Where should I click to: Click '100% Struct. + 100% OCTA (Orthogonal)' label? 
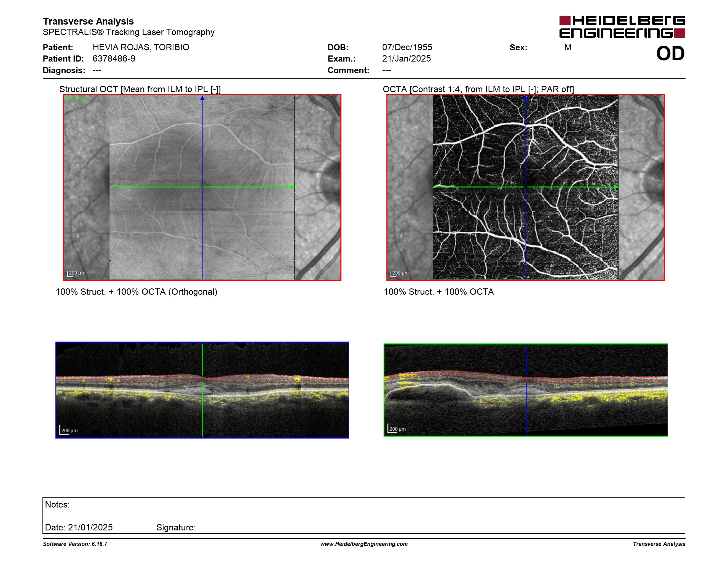(136, 292)
